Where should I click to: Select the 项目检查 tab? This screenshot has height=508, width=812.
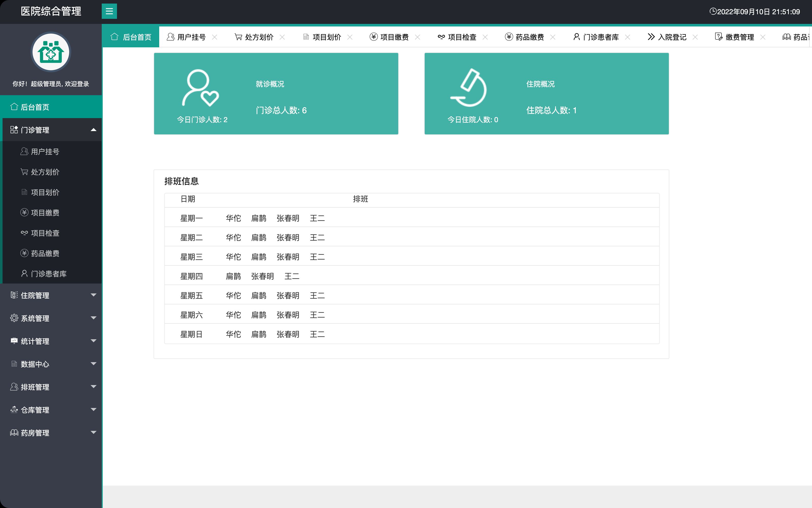462,37
